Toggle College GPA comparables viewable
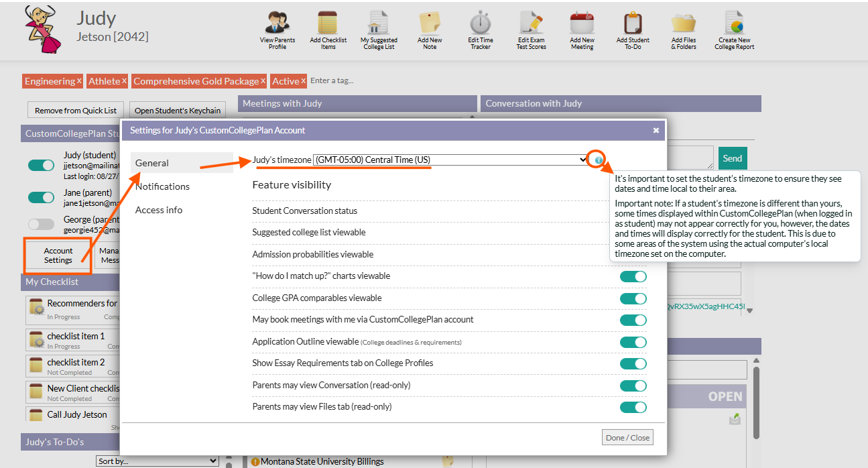 [x=633, y=298]
